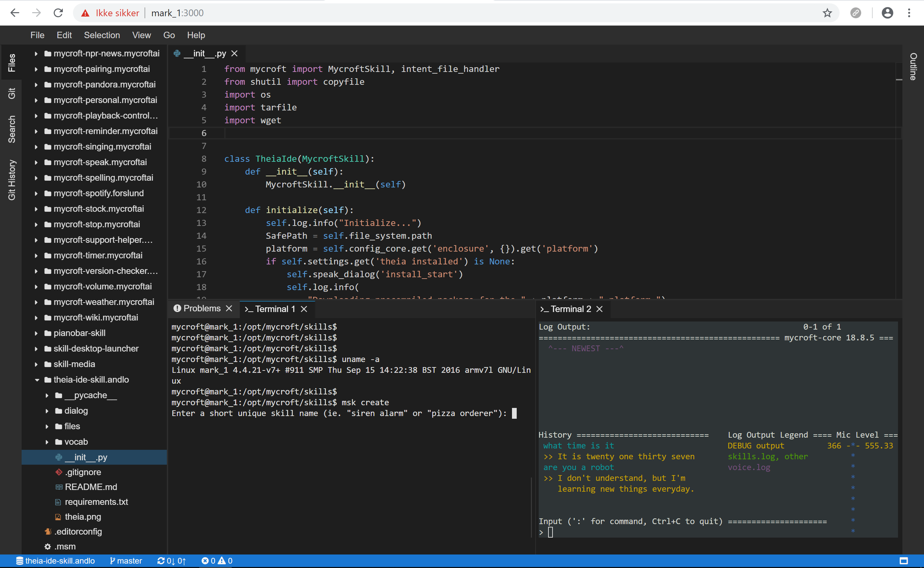The width and height of the screenshot is (924, 568).
Task: Click the Ikke sikker security warning
Action: pos(110,13)
